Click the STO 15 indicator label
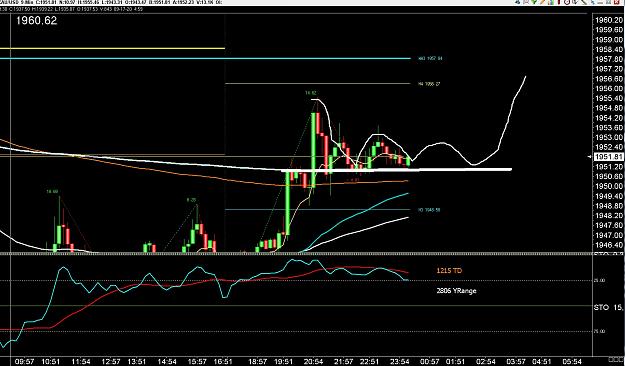625x366 pixels. tap(608, 307)
